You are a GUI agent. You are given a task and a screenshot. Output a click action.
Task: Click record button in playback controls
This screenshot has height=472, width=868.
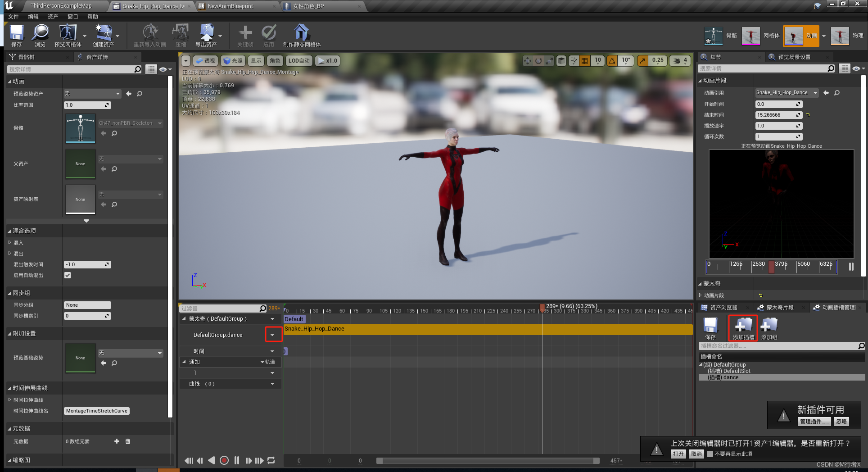click(x=224, y=460)
